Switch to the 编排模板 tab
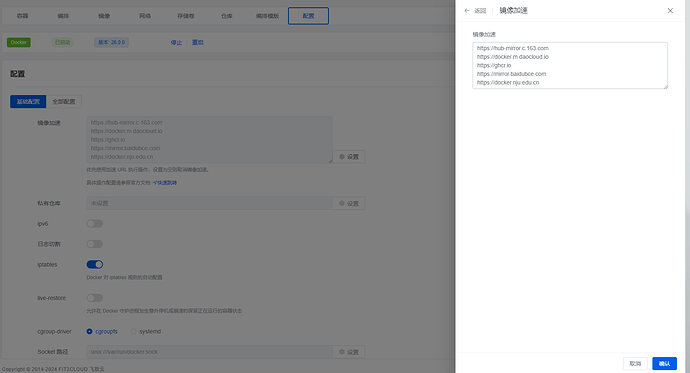Screen dimensions: 690x373 [268, 16]
